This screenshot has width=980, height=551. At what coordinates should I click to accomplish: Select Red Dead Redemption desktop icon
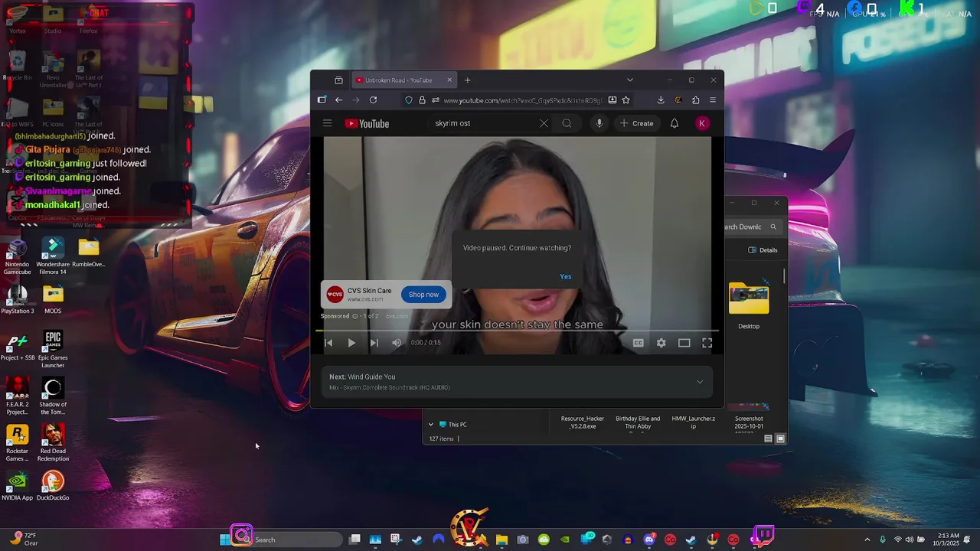coord(53,442)
